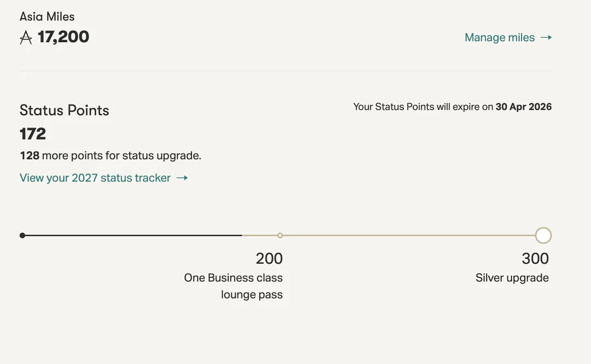The width and height of the screenshot is (591, 364).
Task: Open the Manage miles link
Action: click(x=500, y=37)
